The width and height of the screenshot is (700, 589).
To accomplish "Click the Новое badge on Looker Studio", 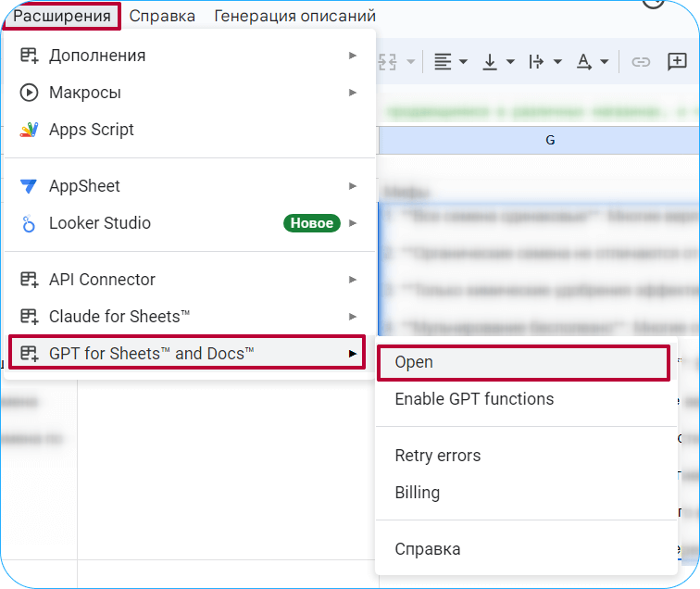I will coord(312,223).
